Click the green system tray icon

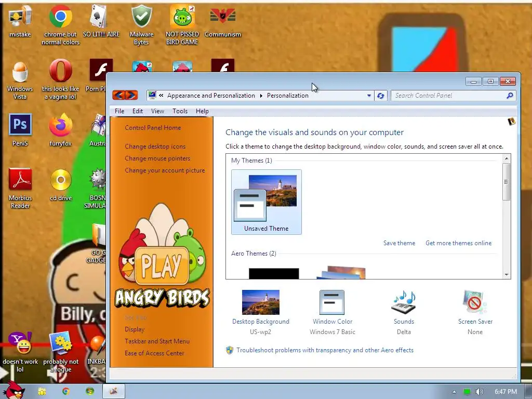pos(467,392)
